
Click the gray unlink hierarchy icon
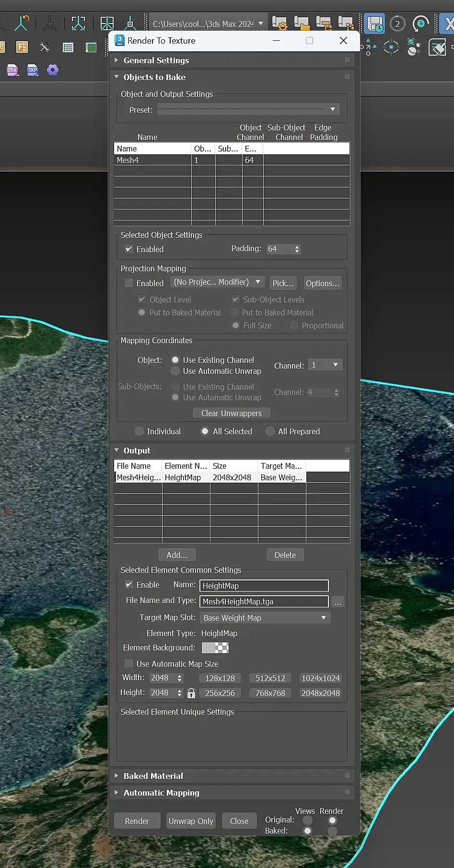pos(49,23)
